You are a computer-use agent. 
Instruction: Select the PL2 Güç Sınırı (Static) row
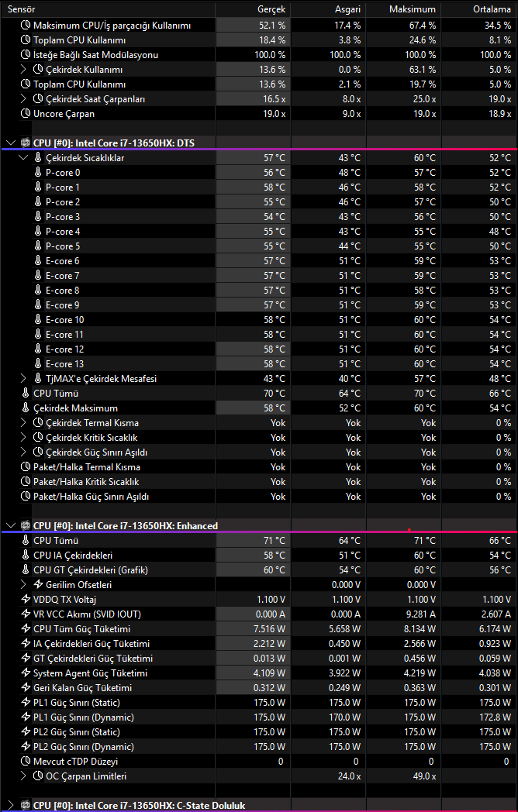259,731
